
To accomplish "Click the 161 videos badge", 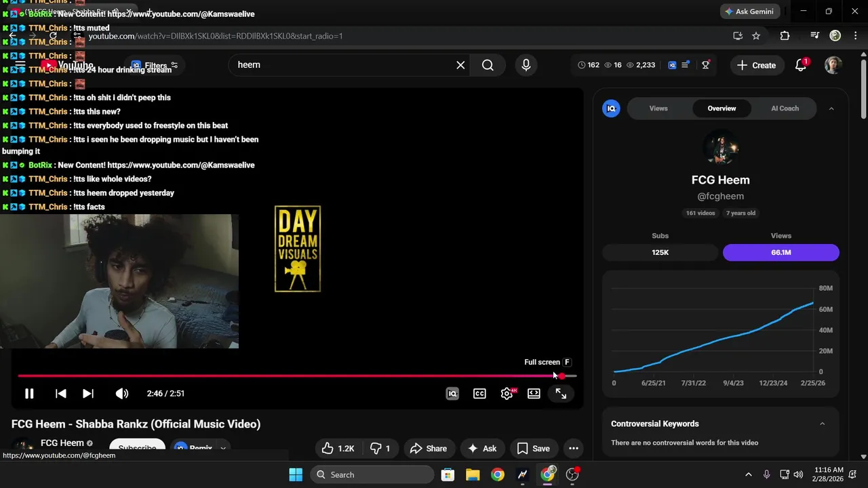I will point(701,213).
